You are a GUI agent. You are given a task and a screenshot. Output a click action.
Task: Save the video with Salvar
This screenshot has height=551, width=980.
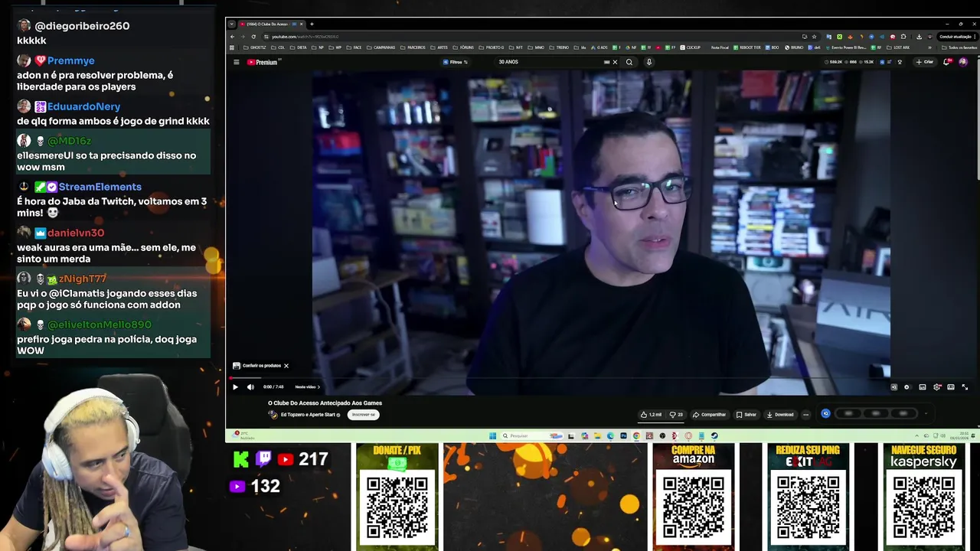[x=746, y=415]
